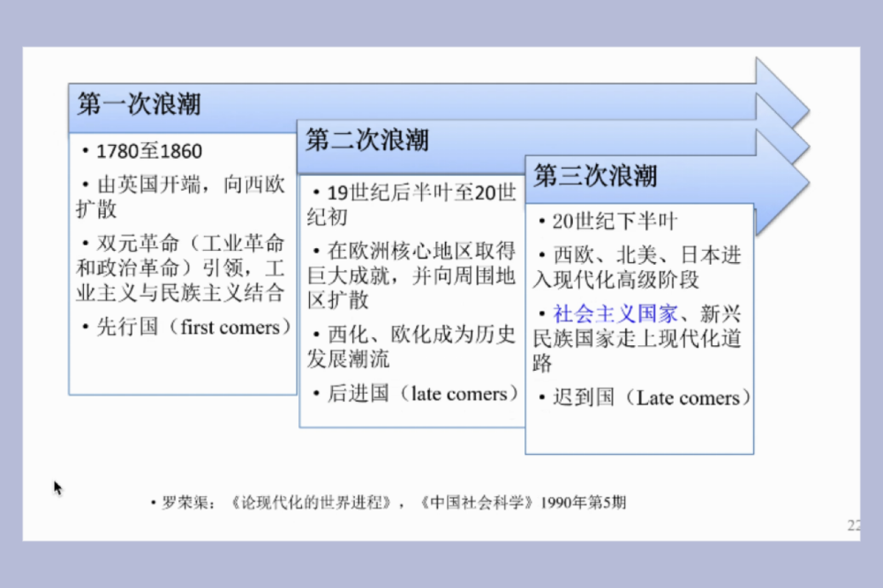
Task: Select the 第二次浪潮 heading banner
Action: click(x=367, y=140)
